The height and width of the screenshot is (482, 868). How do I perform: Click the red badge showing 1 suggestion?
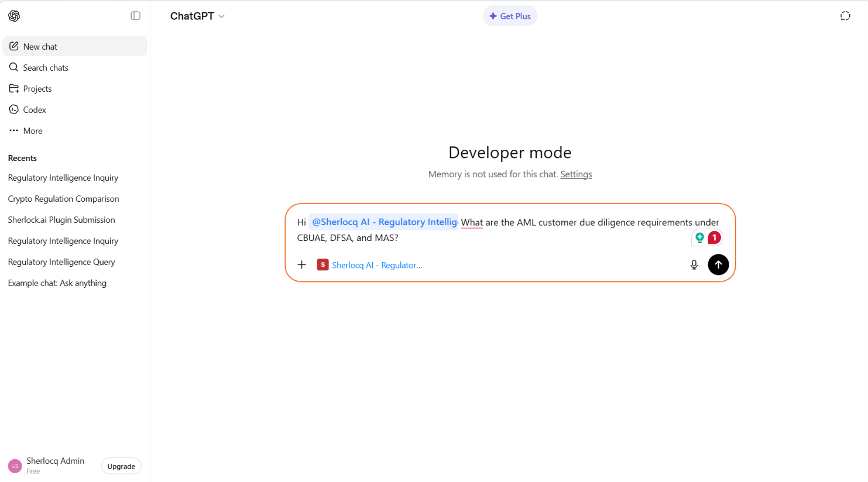[x=714, y=237]
